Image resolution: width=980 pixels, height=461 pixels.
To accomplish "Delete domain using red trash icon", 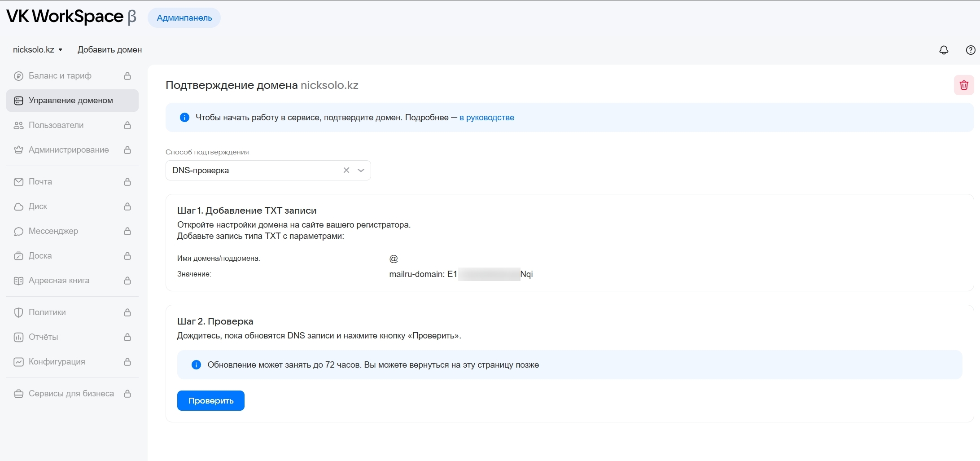I will click(963, 85).
